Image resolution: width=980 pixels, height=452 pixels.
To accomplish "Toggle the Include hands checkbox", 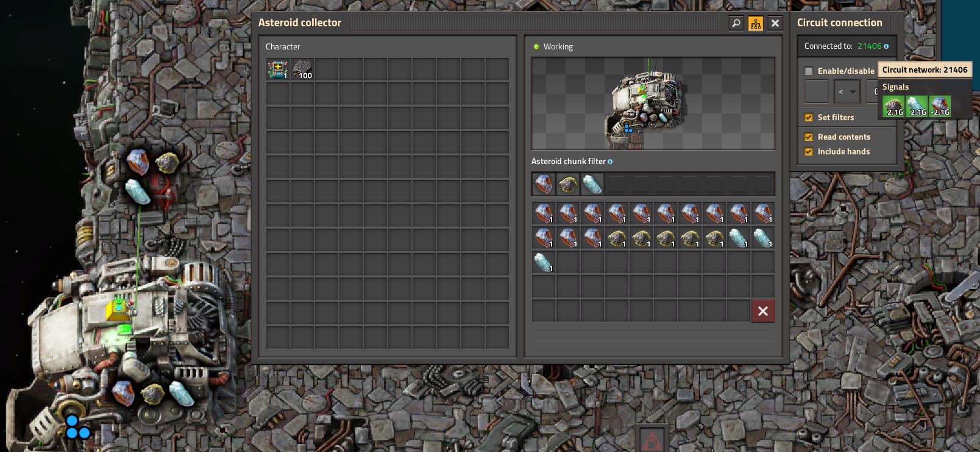I will coord(809,152).
